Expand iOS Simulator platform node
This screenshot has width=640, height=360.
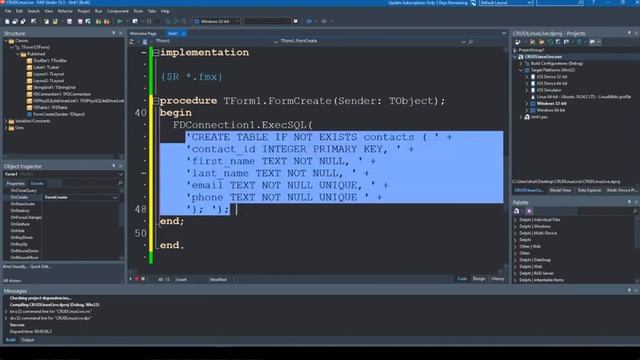[x=527, y=90]
